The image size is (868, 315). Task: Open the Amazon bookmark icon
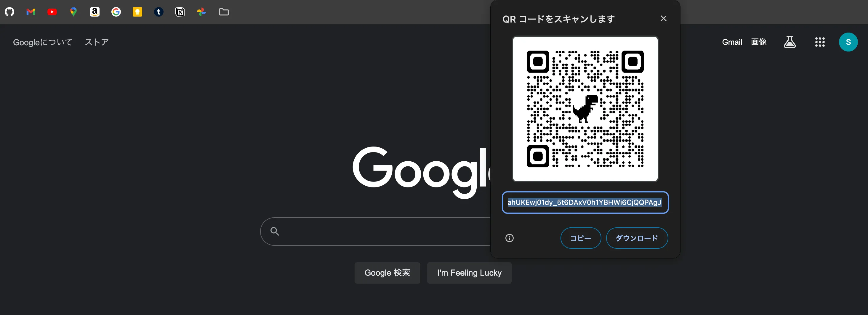[x=95, y=12]
